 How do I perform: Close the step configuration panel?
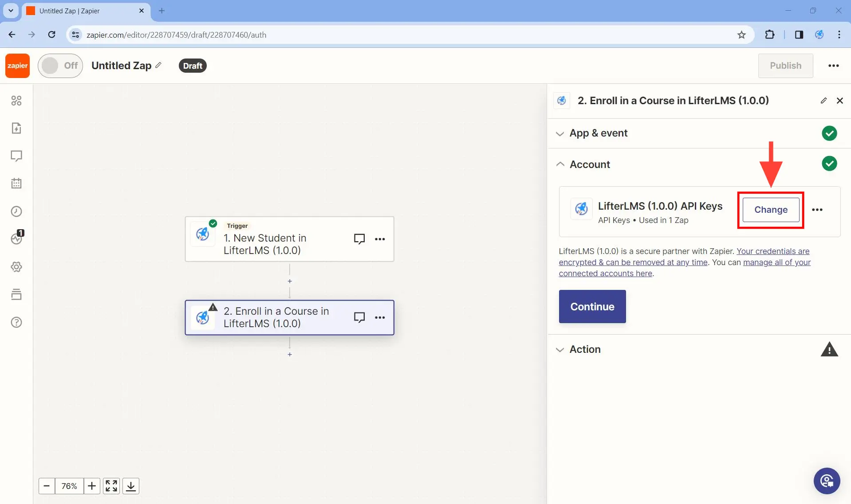(839, 101)
